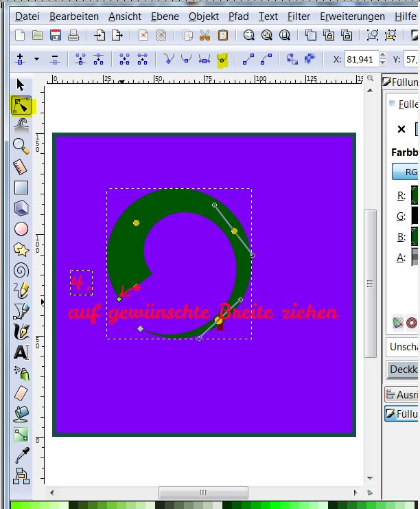
Task: Select the Text tool
Action: click(x=21, y=352)
